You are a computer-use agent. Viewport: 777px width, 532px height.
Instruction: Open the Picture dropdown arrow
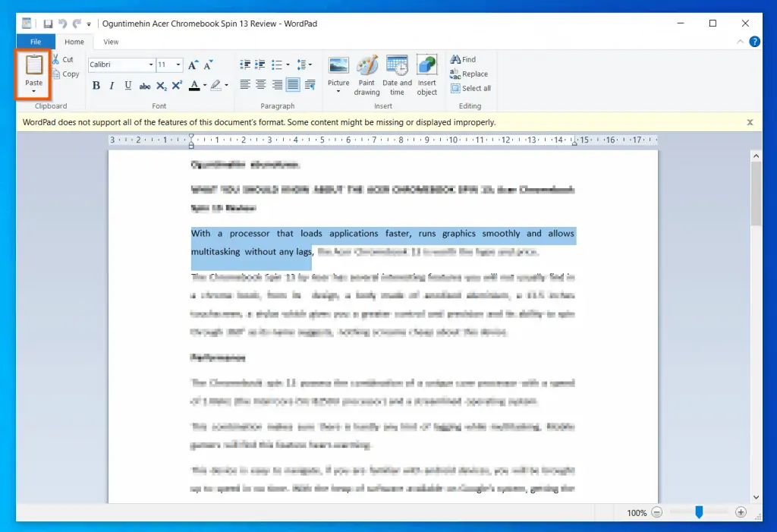(x=338, y=92)
